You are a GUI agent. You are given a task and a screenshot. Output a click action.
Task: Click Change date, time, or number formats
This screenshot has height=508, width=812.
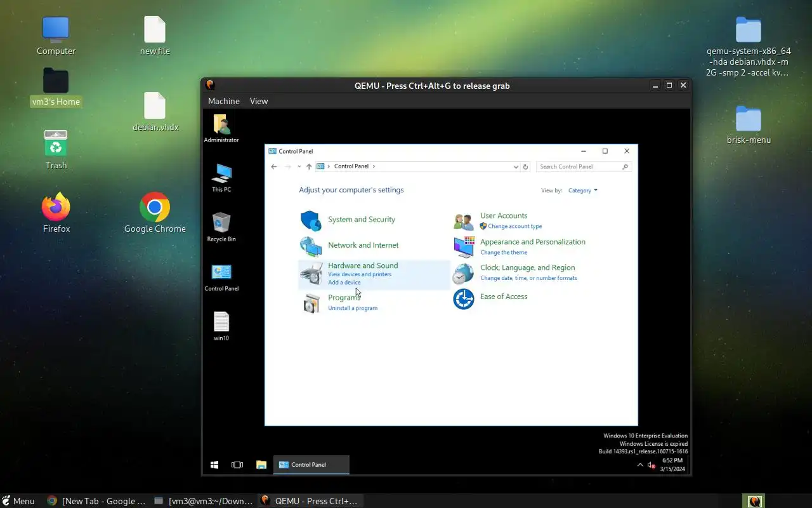[x=529, y=278]
